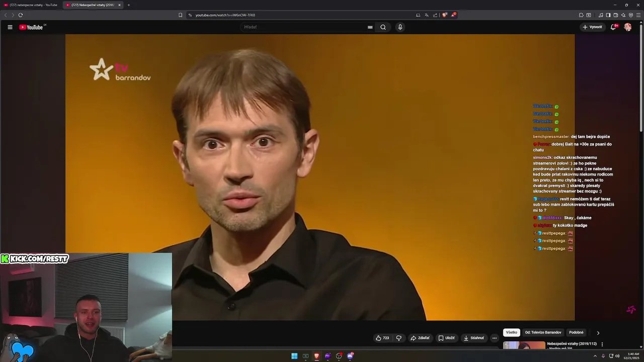
Task: Open the browser main hamburger menu
Action: [x=638, y=15]
